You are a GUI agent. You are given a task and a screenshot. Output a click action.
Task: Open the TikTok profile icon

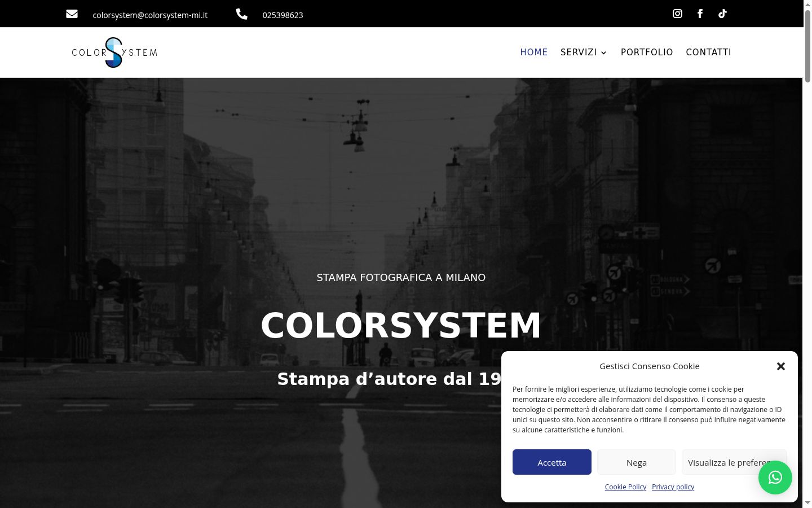click(x=722, y=14)
